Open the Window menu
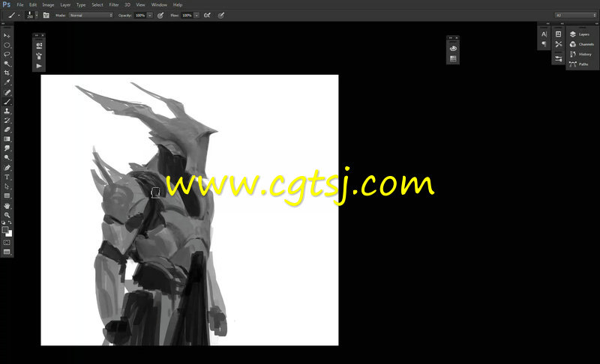Viewport: 600px width, 364px height. 159,4
